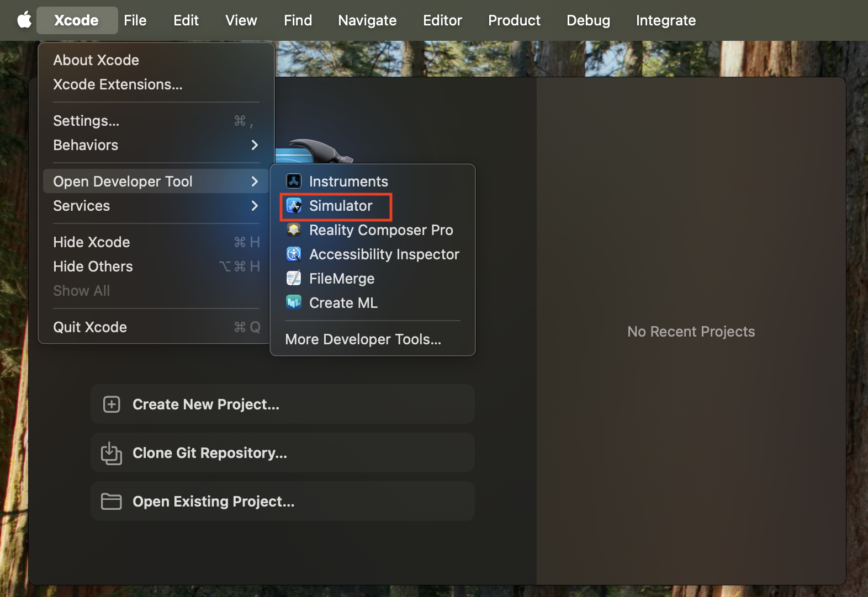Open the Apple menu

(x=24, y=20)
